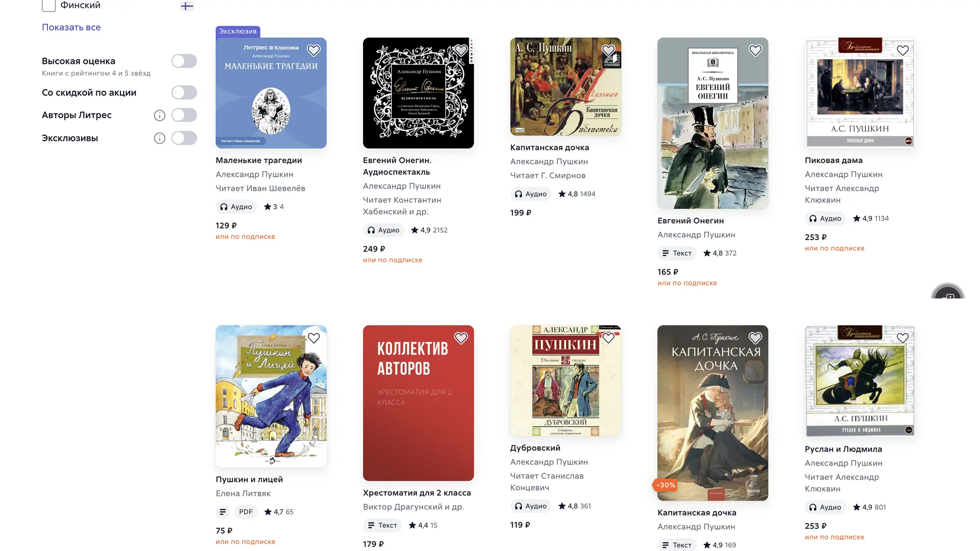Click heart on Хрестоматия для 2 класса
980x551 pixels.
pyautogui.click(x=461, y=338)
